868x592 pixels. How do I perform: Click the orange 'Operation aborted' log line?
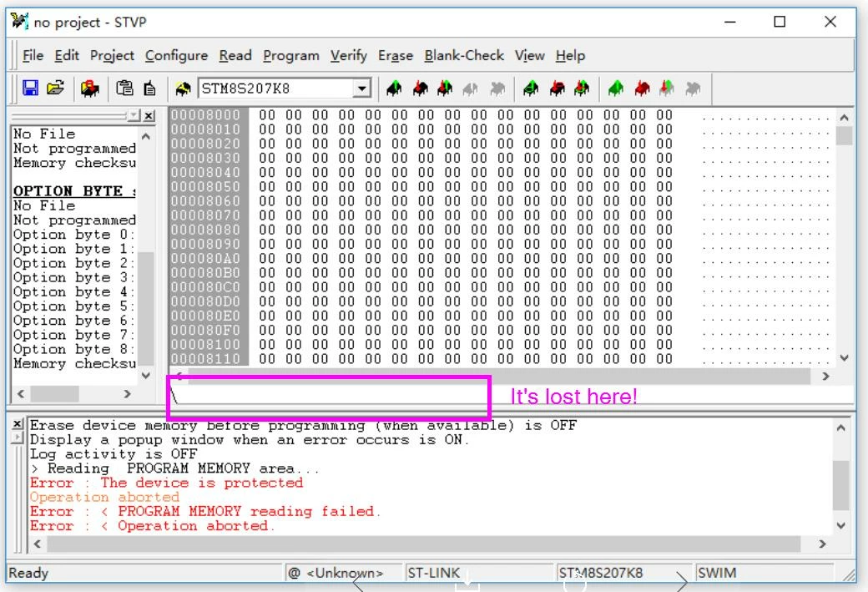coord(104,497)
